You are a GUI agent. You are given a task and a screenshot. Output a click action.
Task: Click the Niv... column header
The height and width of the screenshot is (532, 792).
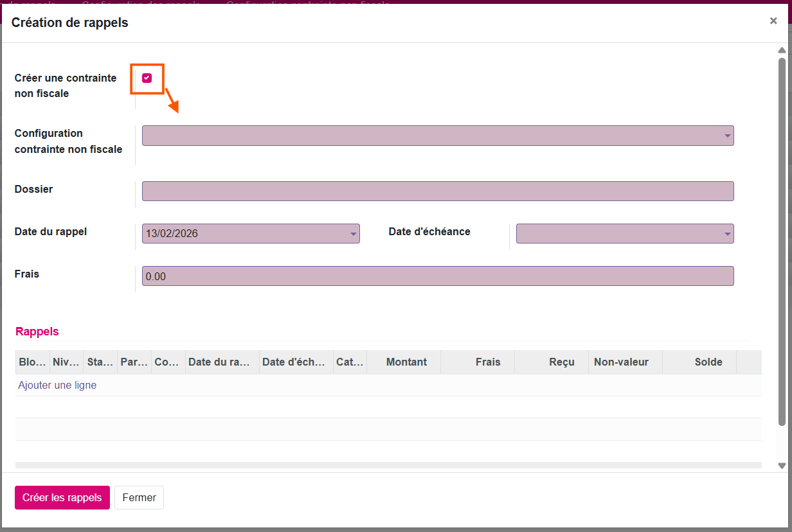[67, 362]
